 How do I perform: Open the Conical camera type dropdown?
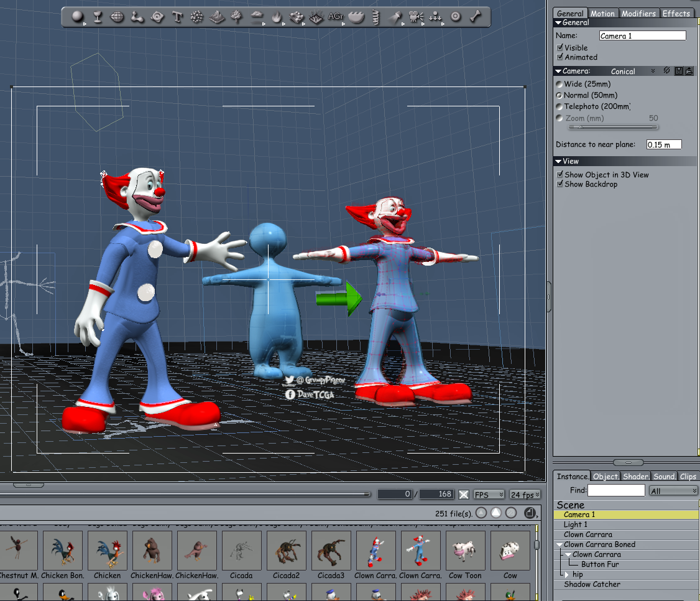tap(633, 71)
